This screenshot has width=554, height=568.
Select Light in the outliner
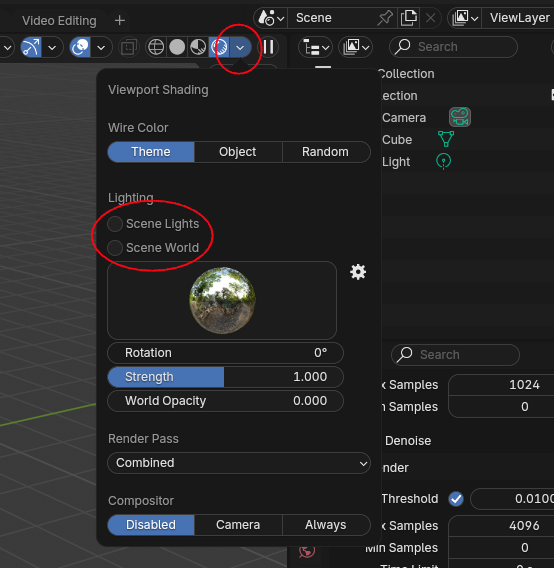pyautogui.click(x=396, y=162)
